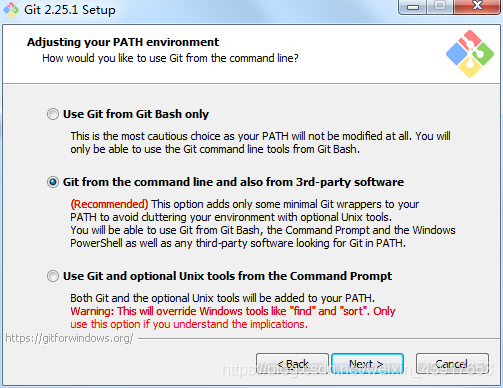Open the https://gitforwindows.org/ link
Viewport: 503px width, 388px height.
[x=69, y=338]
